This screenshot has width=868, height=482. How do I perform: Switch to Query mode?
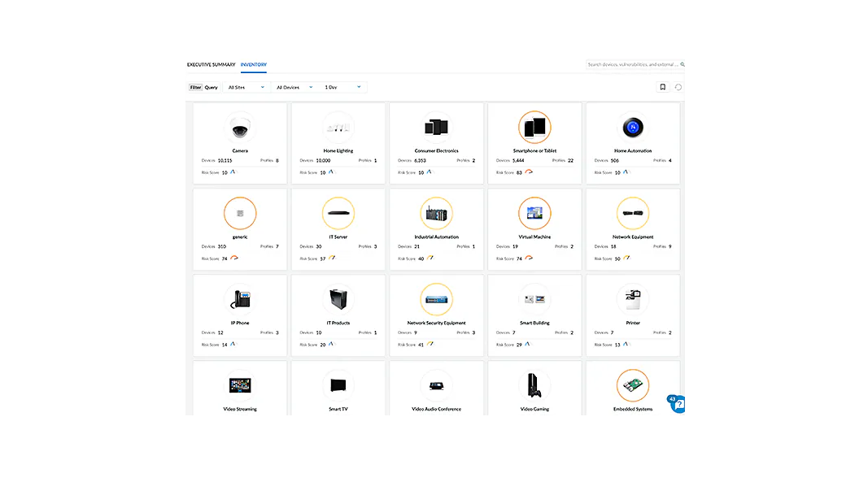tap(211, 88)
